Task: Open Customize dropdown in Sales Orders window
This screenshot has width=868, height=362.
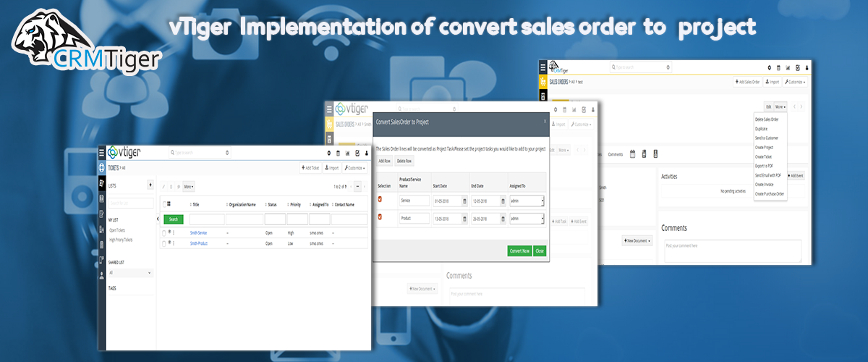Action: pos(795,82)
